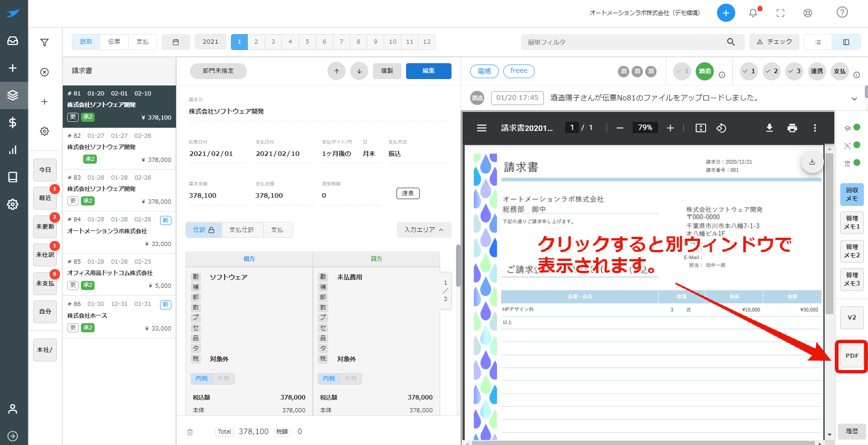The height and width of the screenshot is (445, 868).
Task: Zoom in the PDF with plus
Action: coord(670,128)
